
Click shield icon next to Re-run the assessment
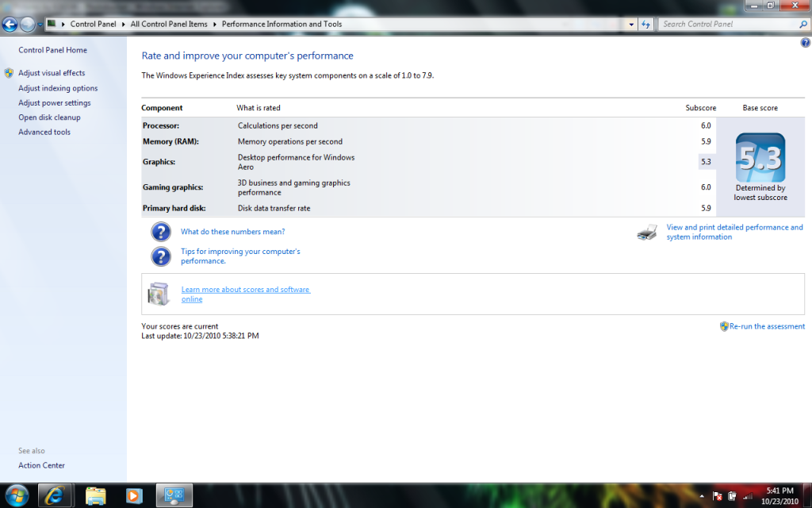(724, 326)
